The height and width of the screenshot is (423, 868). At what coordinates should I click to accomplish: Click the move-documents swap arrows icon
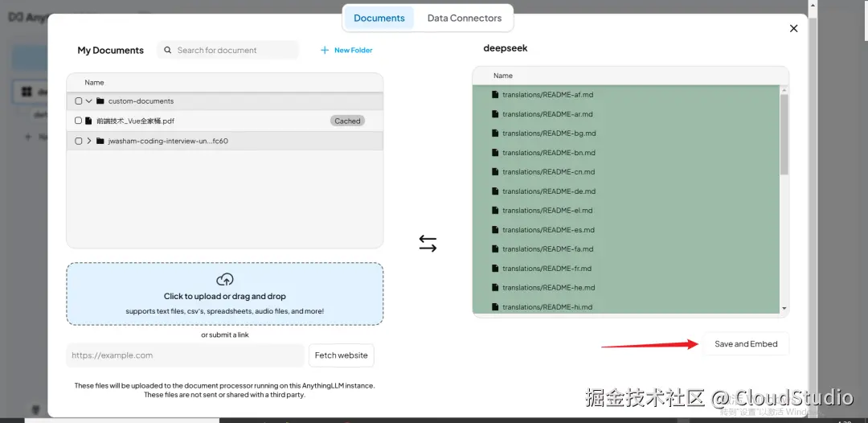[x=428, y=243]
